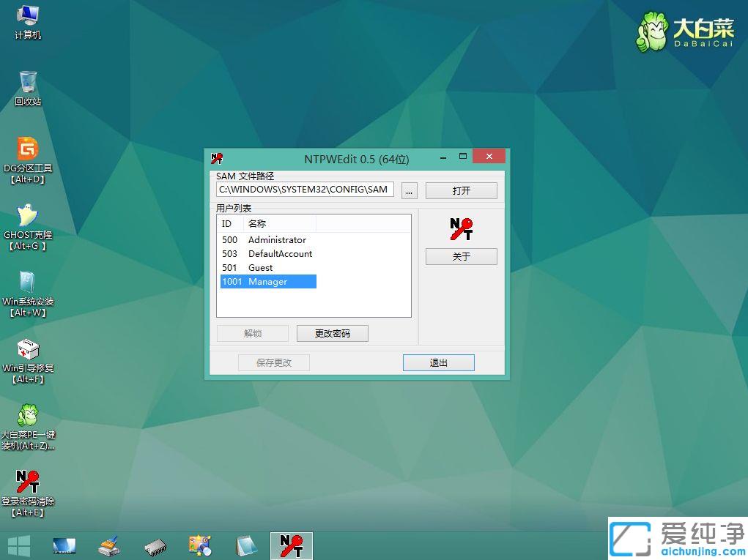
Task: Click inside the SAM file path field
Action: [x=304, y=190]
